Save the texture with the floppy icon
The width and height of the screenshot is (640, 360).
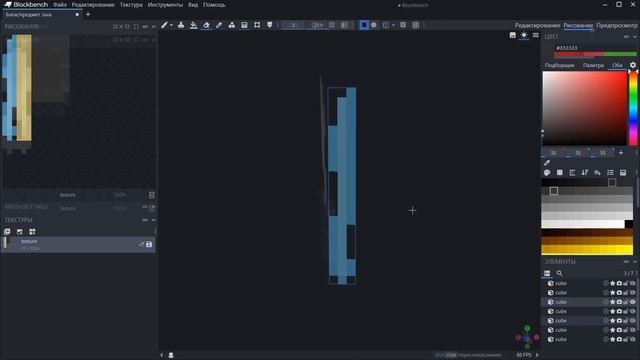pyautogui.click(x=149, y=244)
